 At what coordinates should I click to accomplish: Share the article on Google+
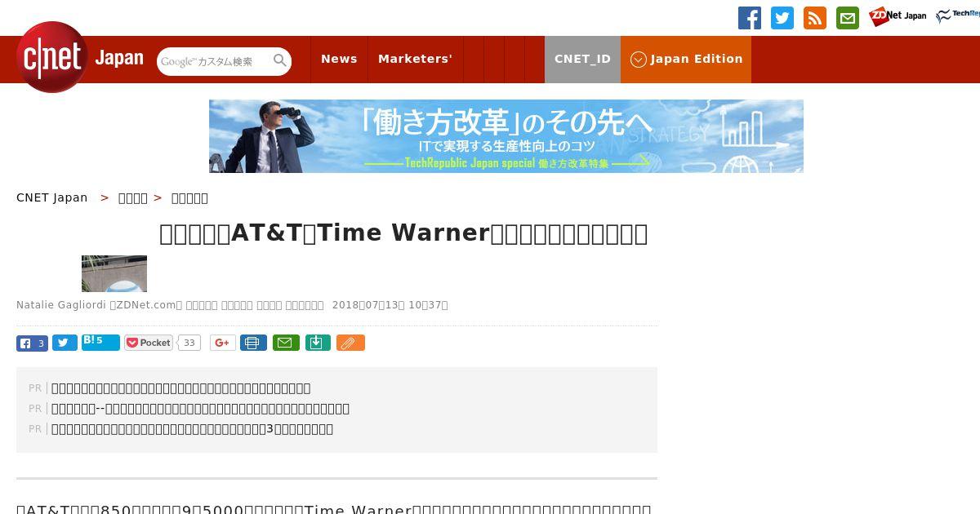(223, 343)
